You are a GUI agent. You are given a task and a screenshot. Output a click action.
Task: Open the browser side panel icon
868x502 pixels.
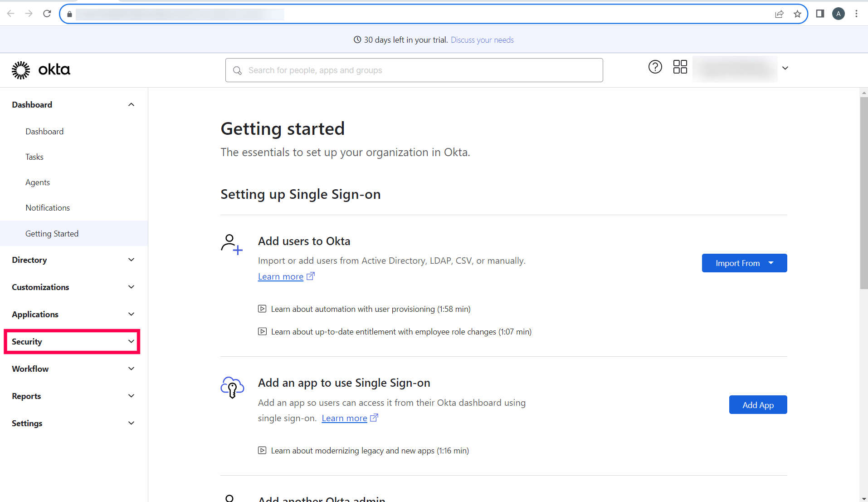point(820,14)
